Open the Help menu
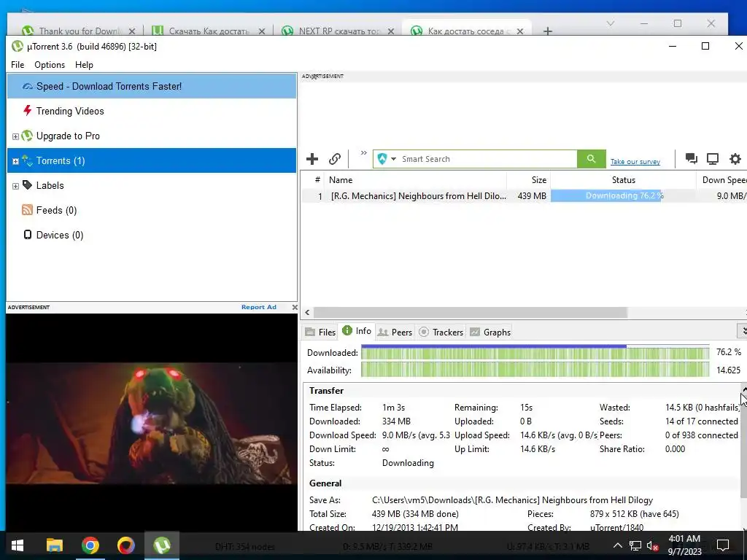Image resolution: width=747 pixels, height=560 pixels. pos(85,65)
